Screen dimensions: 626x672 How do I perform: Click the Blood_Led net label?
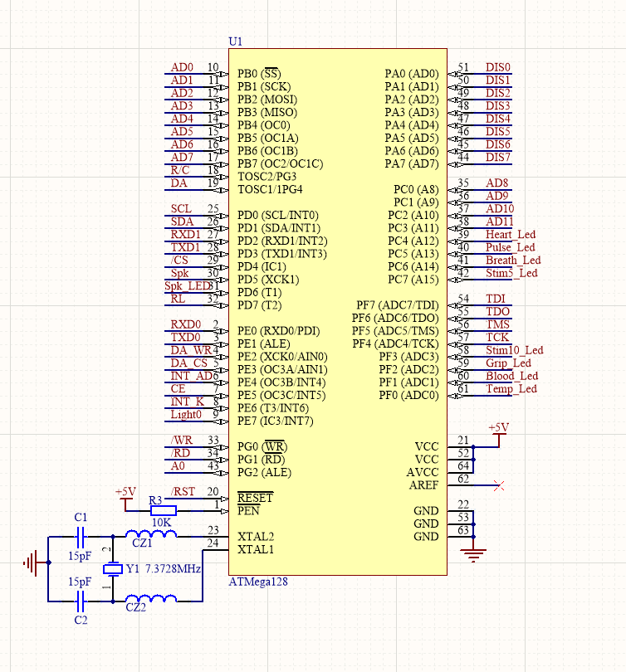point(511,377)
